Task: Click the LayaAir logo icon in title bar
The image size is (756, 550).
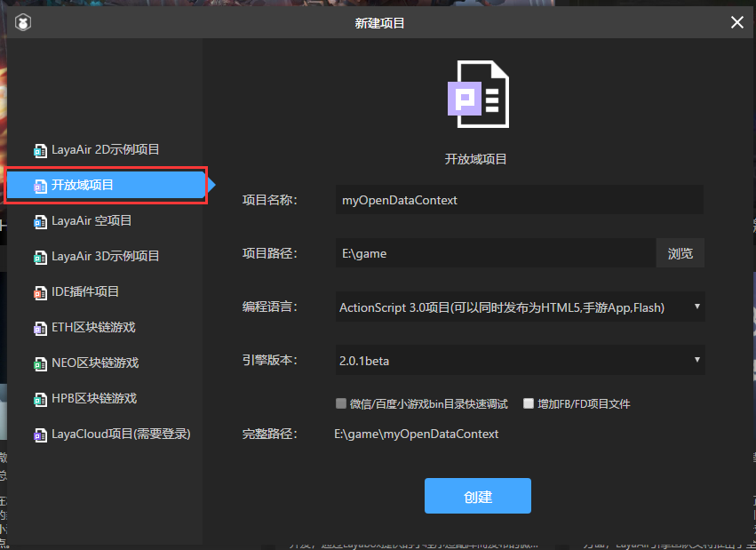Action: (x=23, y=22)
